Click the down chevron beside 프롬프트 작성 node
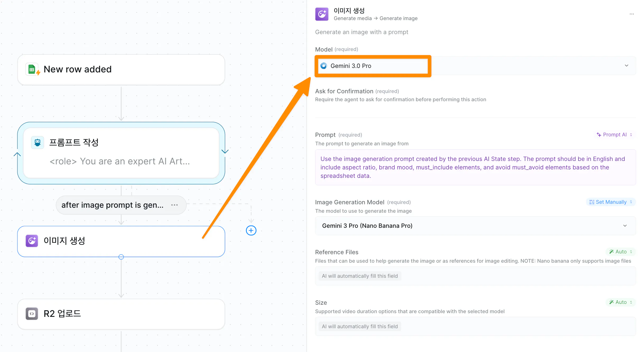644x352 pixels. 225,151
